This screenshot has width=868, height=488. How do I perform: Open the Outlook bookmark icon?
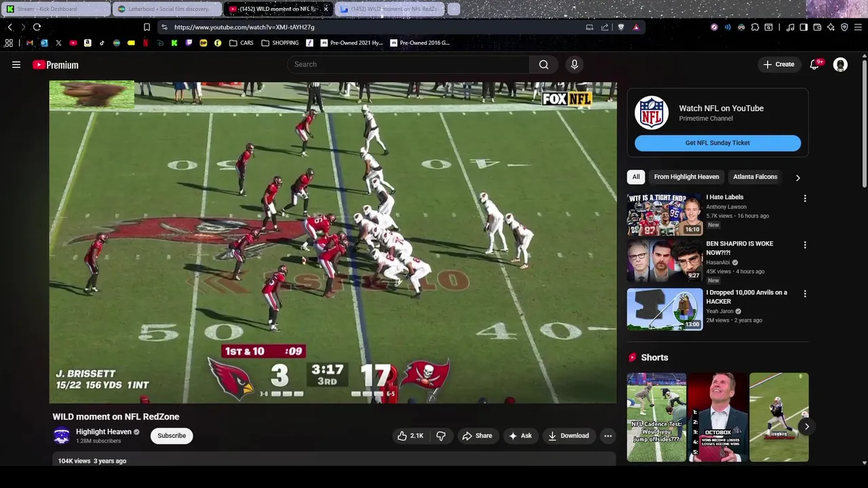pos(44,43)
